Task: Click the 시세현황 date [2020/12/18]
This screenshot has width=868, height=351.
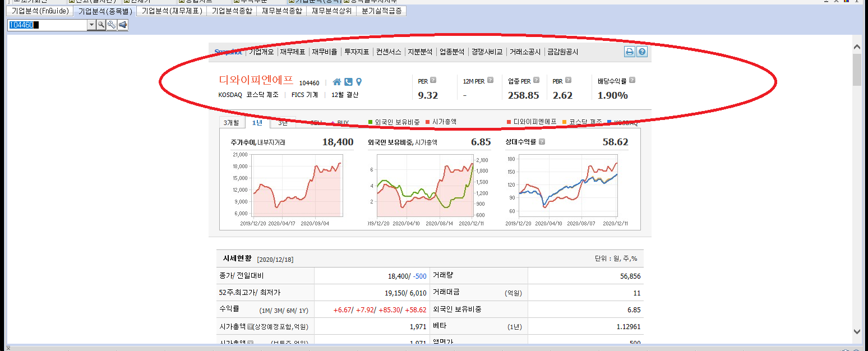Action: coord(275,260)
